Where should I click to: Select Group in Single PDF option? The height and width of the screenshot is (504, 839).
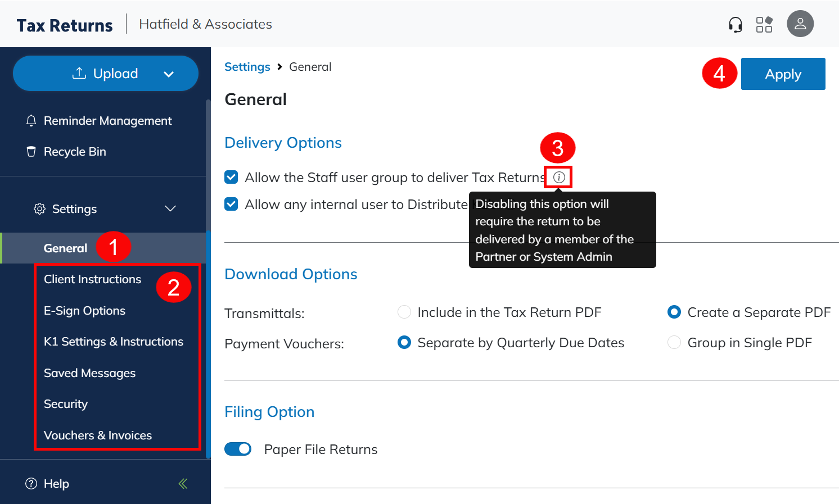674,343
